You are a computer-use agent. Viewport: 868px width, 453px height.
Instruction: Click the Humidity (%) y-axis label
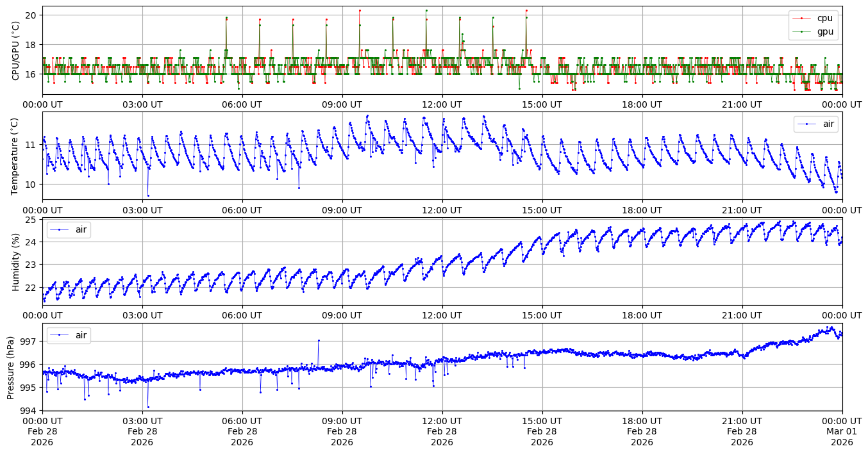click(16, 261)
